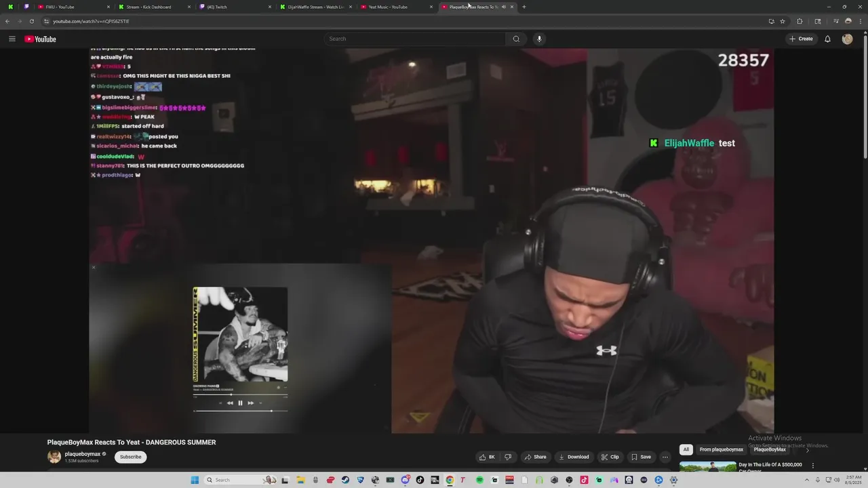The image size is (868, 488).
Task: Open the YouTube hamburger guide menu
Action: (12, 39)
